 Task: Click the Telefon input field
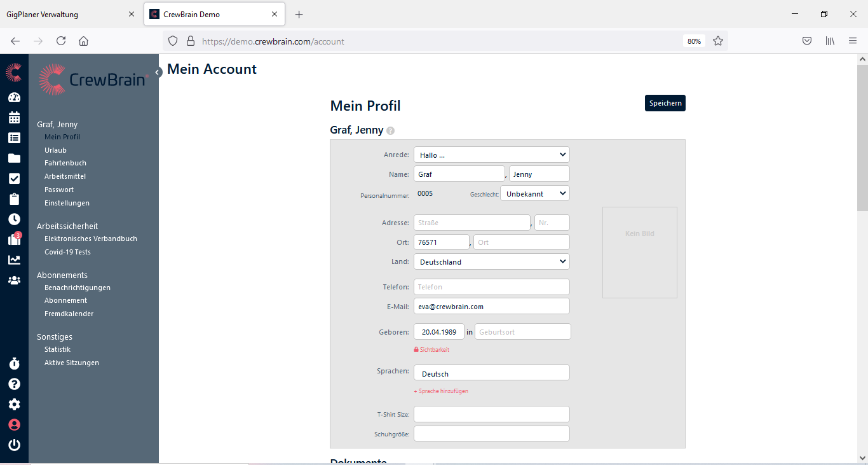coord(491,287)
